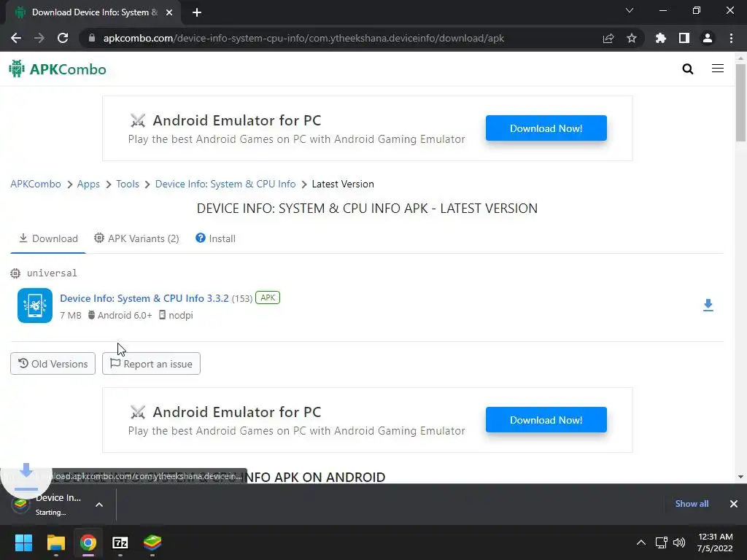The height and width of the screenshot is (560, 747).
Task: Open the APKCombo search magnifier
Action: pos(687,69)
